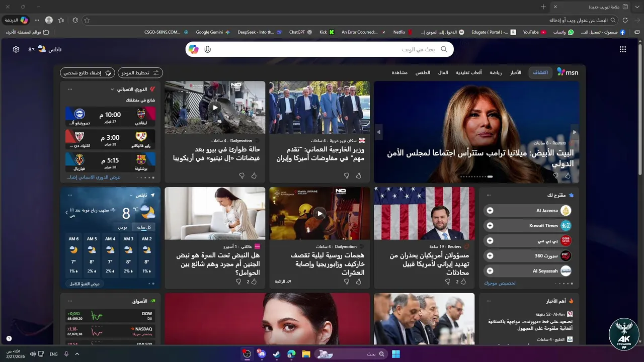Follow BBC Arabic with plus button
The image size is (644, 362).
click(490, 241)
